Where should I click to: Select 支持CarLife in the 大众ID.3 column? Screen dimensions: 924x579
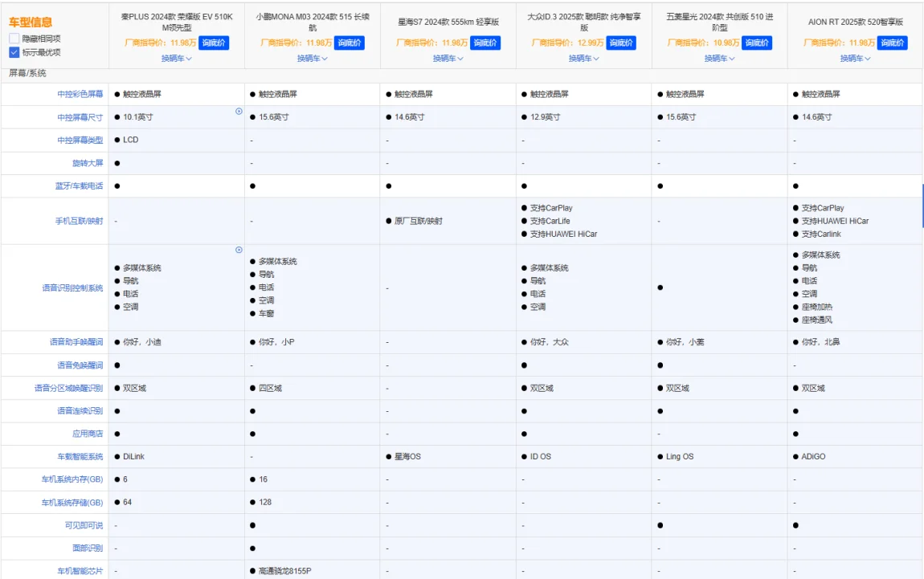point(550,221)
